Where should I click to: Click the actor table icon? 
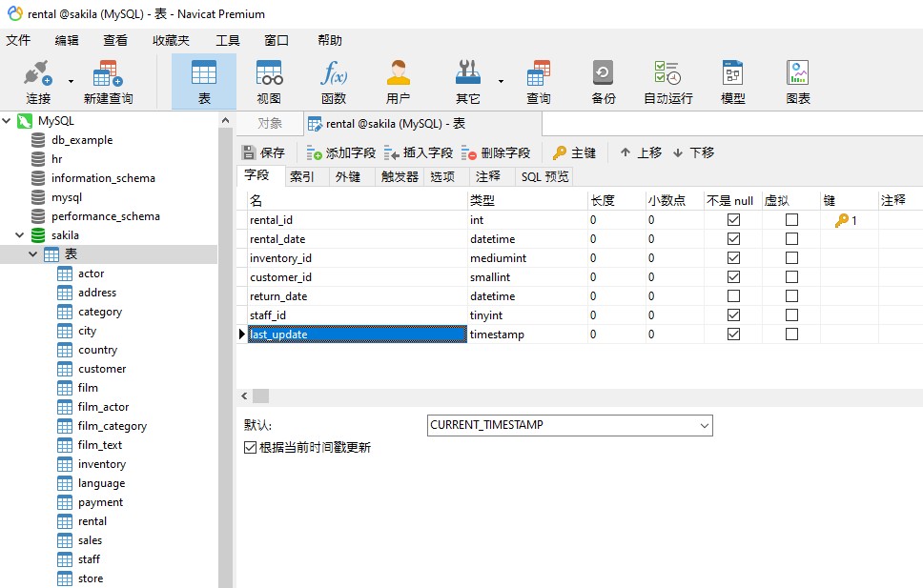[x=65, y=274]
